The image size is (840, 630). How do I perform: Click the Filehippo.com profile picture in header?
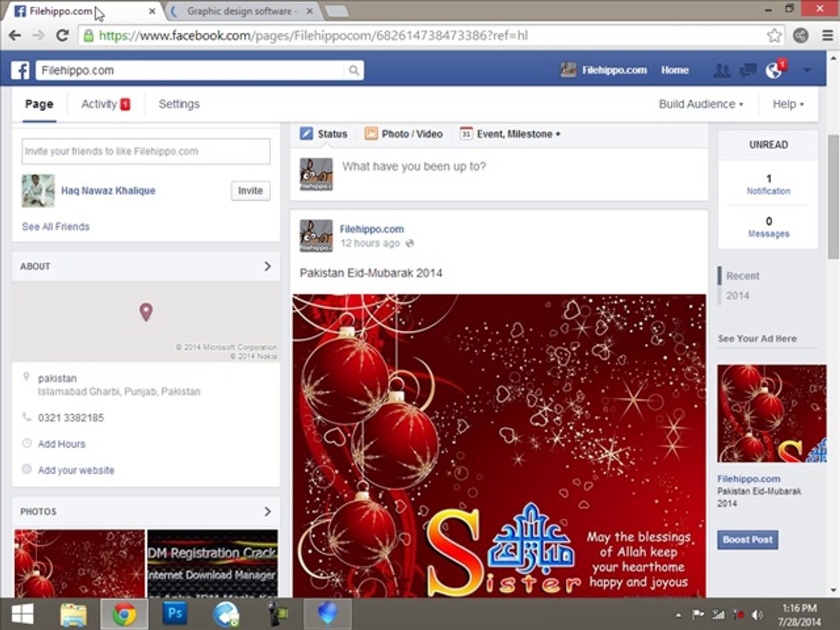pyautogui.click(x=568, y=70)
